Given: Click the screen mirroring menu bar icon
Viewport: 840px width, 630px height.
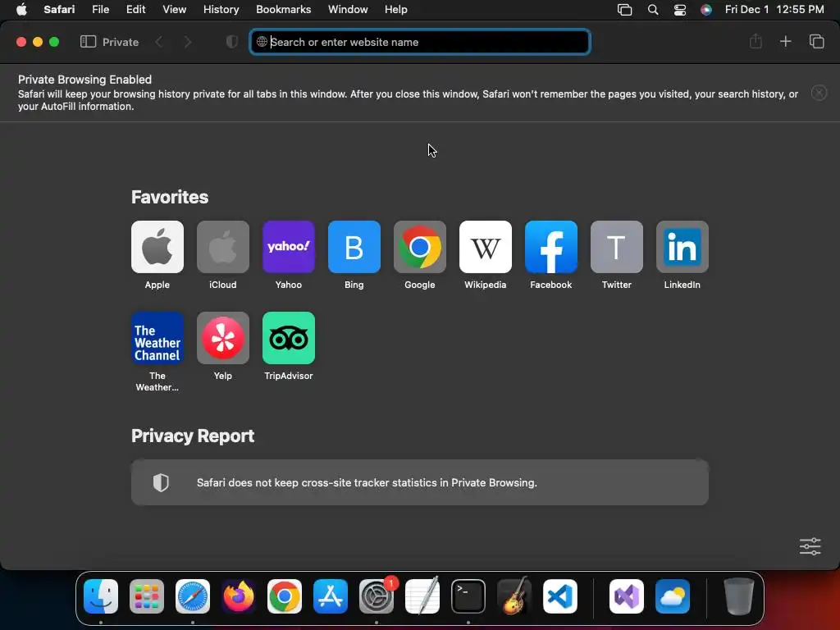Looking at the screenshot, I should (x=624, y=10).
